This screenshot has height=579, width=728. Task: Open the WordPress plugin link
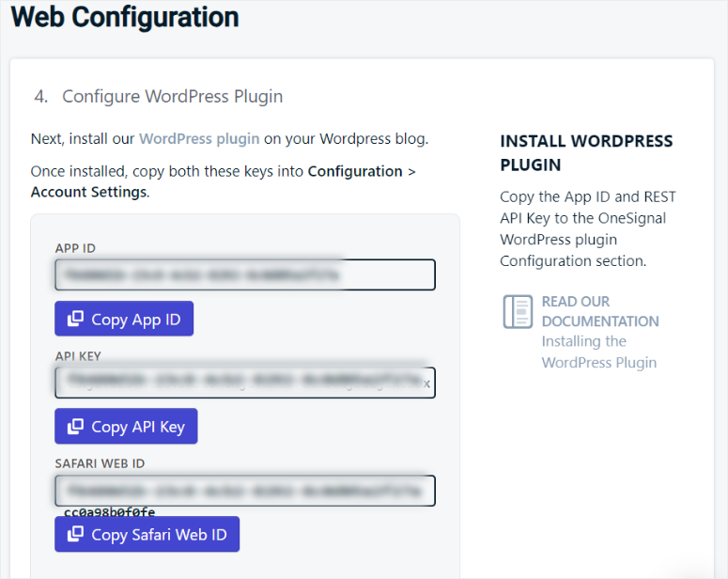click(199, 138)
